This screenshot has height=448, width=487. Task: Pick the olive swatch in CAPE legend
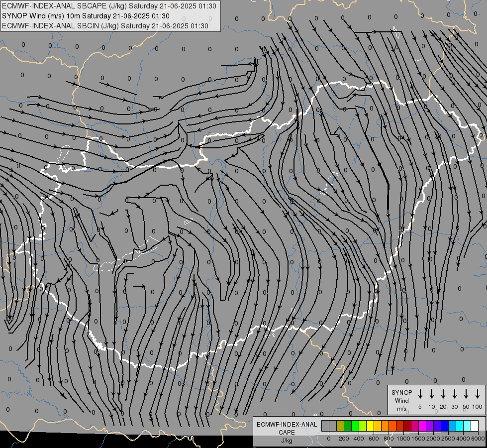(x=340, y=426)
